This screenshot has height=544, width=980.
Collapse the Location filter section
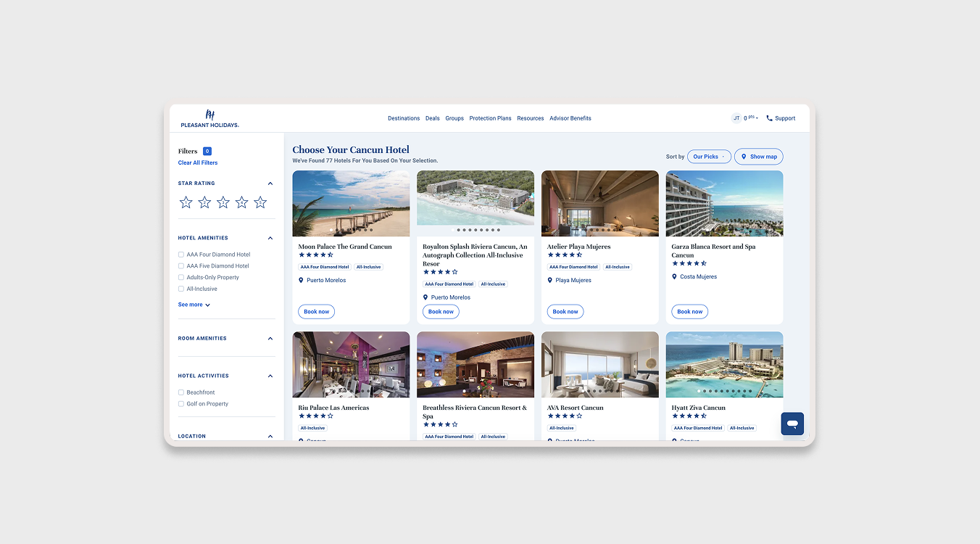coord(270,437)
